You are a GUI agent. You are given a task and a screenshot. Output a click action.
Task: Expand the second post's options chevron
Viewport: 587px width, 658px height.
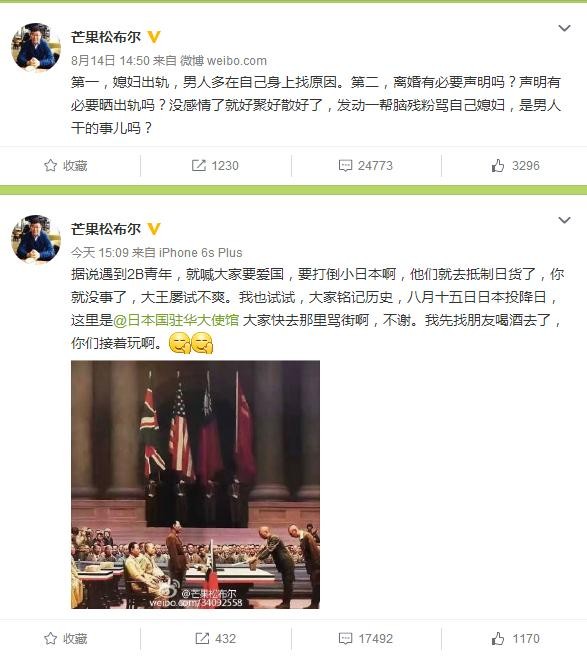(x=564, y=220)
